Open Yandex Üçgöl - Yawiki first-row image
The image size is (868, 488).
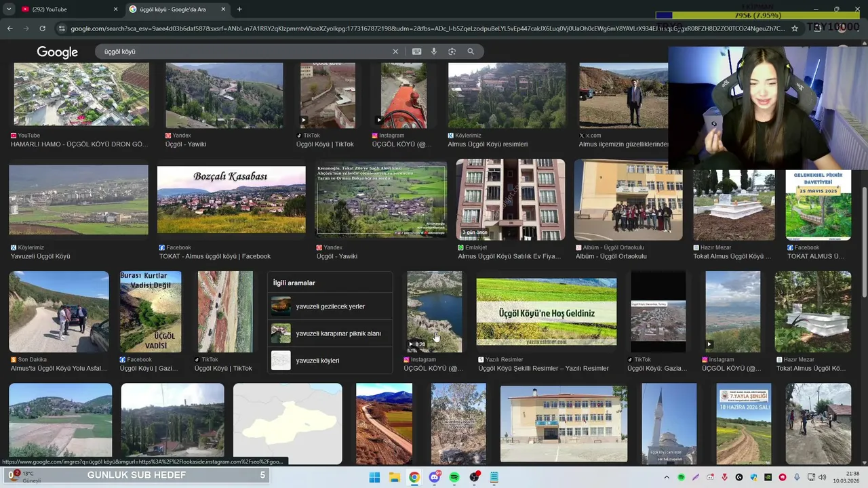(224, 96)
